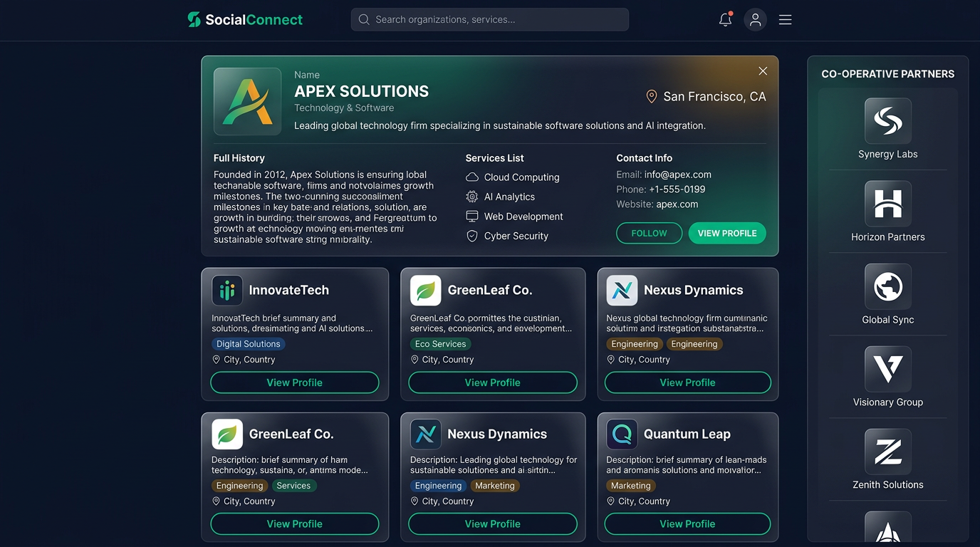Close the Apex Solutions detail card
980x547 pixels.
(x=763, y=71)
